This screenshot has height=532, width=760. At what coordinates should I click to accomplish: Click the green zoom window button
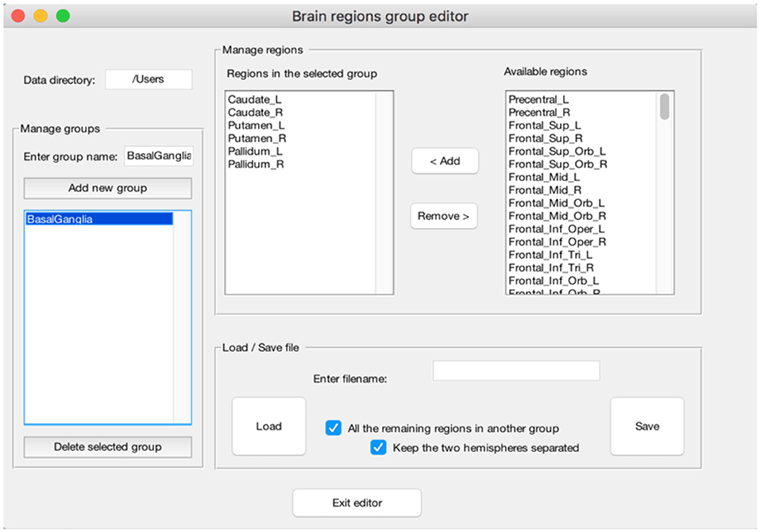point(63,16)
